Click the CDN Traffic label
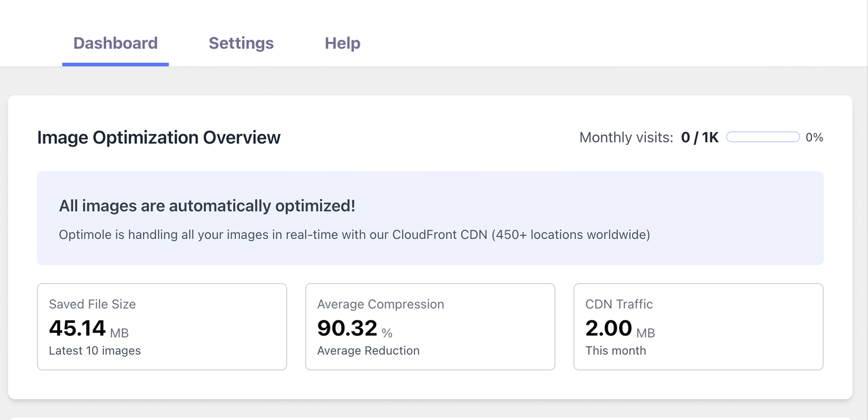This screenshot has width=868, height=420. pos(619,304)
